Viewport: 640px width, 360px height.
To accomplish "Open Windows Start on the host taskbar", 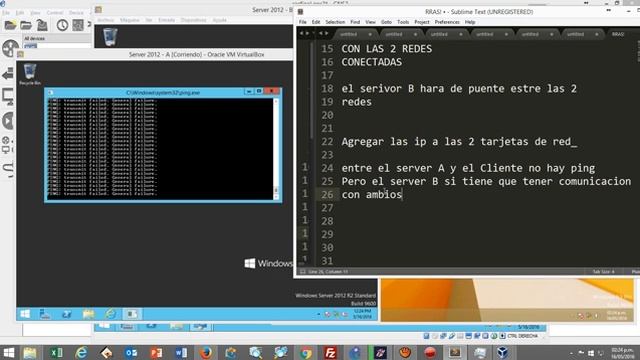I will (9, 353).
